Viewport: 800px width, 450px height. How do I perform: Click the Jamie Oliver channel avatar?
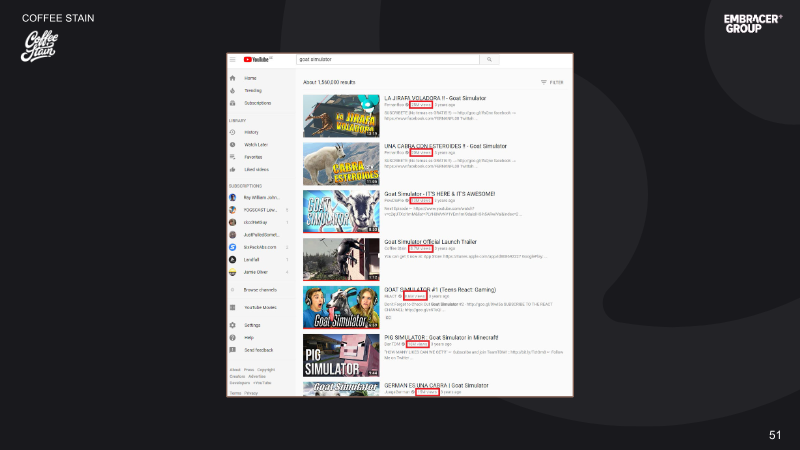(x=233, y=272)
